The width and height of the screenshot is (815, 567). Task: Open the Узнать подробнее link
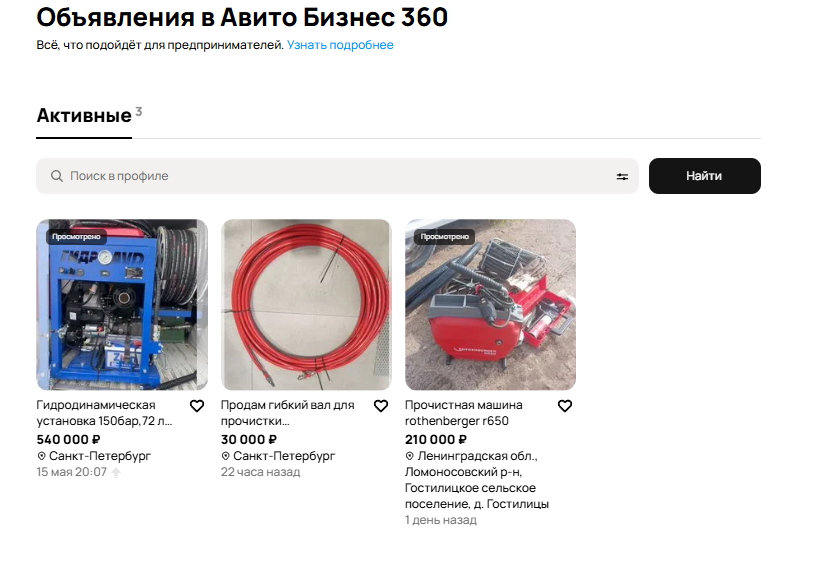click(340, 45)
